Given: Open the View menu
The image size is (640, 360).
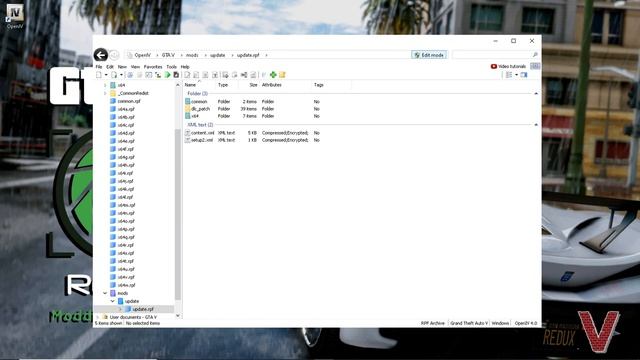Looking at the screenshot, I should pos(135,67).
